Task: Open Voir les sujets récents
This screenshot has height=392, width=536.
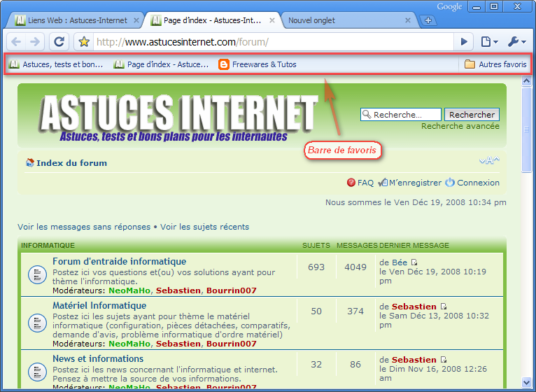Action: pyautogui.click(x=205, y=227)
